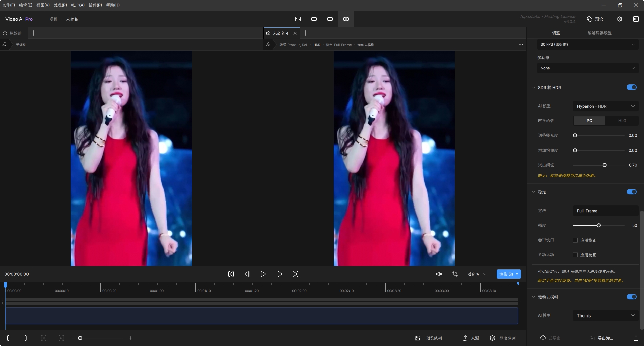Switch to the 调整 tab
This screenshot has height=346, width=644.
click(556, 33)
